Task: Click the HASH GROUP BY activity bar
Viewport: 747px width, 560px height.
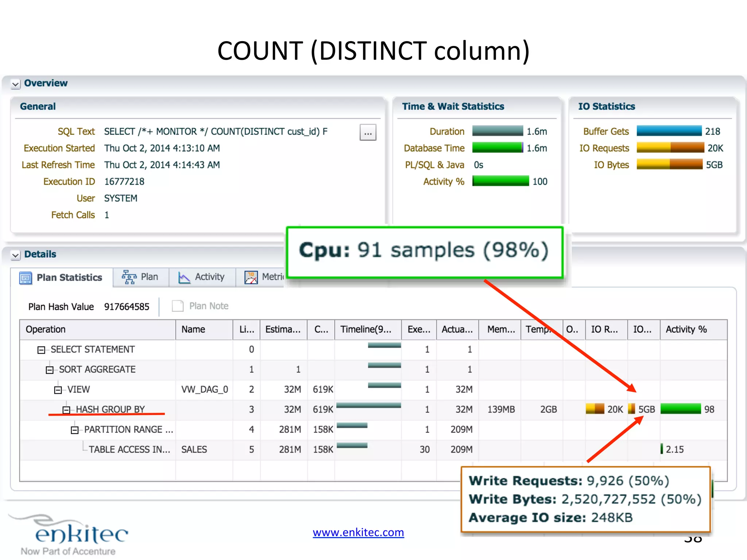Action: (x=681, y=409)
